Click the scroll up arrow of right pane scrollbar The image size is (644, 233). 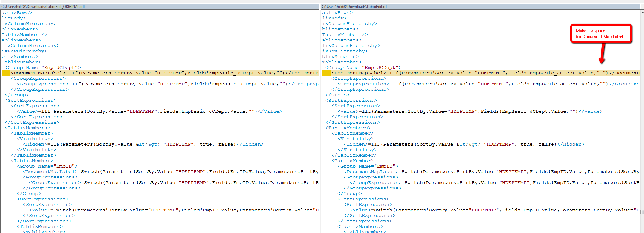click(642, 12)
